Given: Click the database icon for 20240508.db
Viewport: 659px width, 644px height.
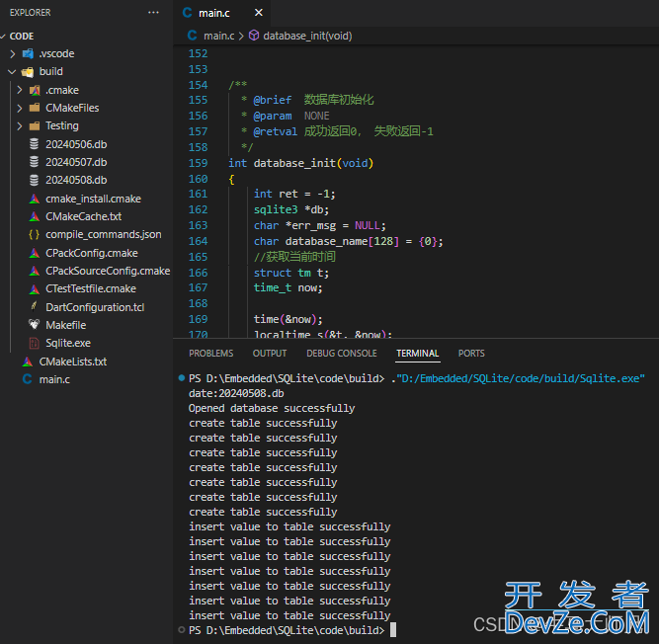Looking at the screenshot, I should pyautogui.click(x=34, y=180).
